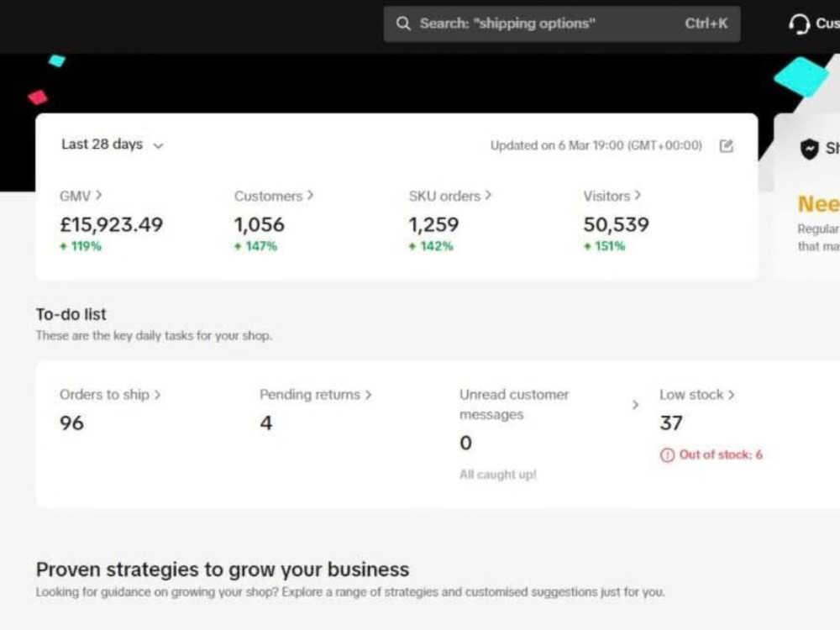Click the 1,259 SKU orders value

(434, 224)
